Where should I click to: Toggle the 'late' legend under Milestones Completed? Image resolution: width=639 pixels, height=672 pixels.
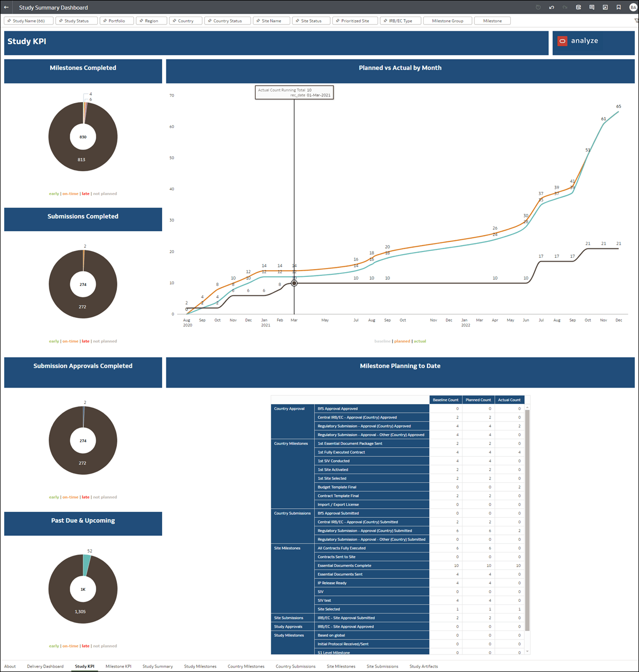click(x=86, y=194)
